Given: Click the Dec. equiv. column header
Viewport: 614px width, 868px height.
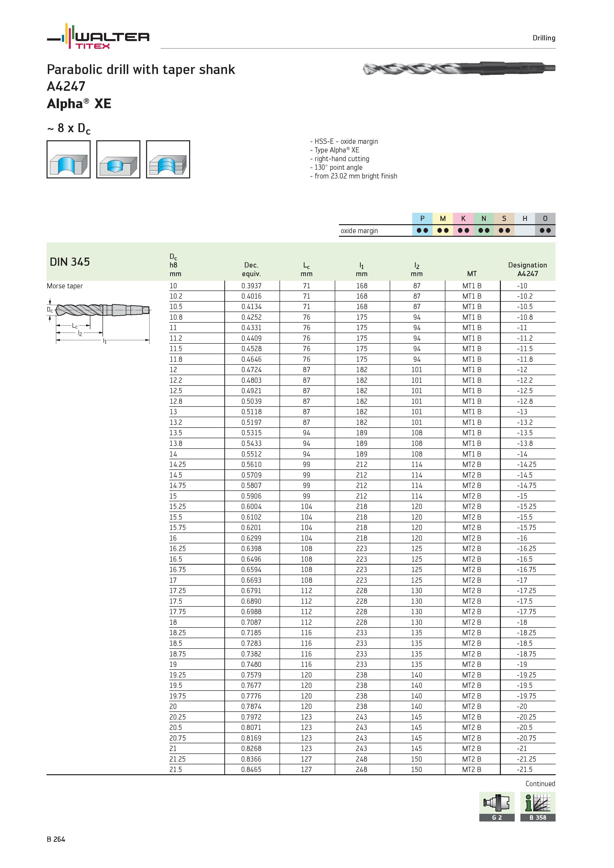Looking at the screenshot, I should click(251, 269).
